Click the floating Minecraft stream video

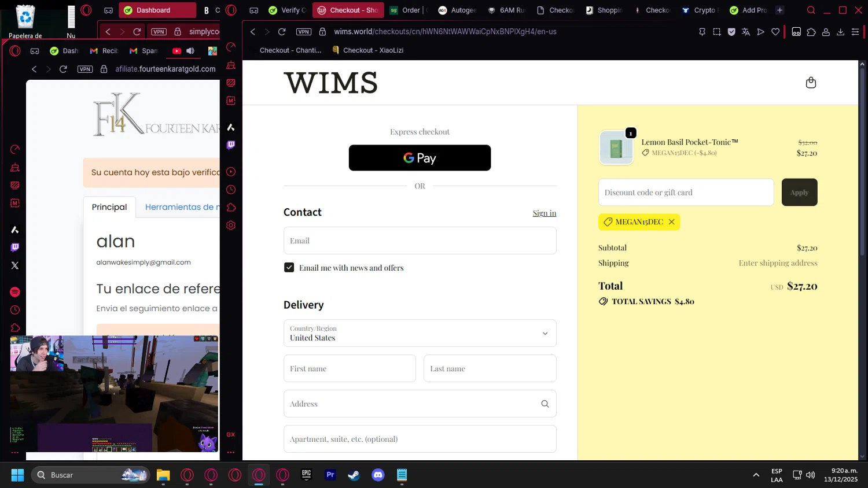tap(114, 394)
